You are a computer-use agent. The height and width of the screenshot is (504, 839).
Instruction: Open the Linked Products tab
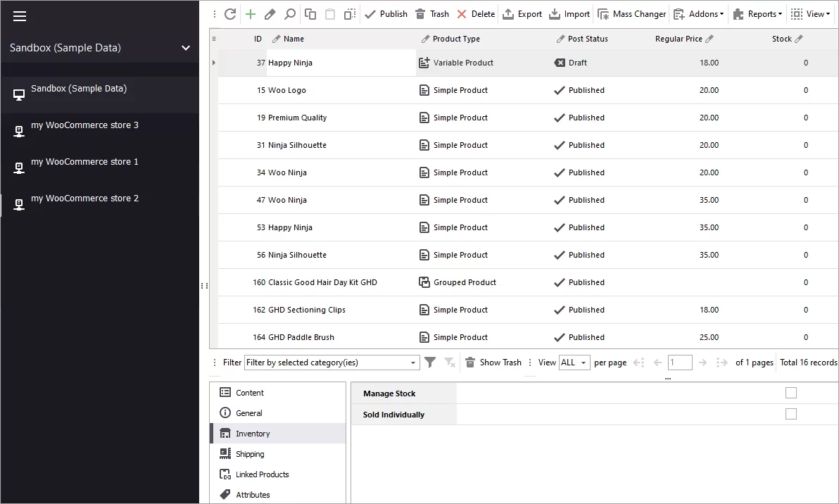[260, 474]
